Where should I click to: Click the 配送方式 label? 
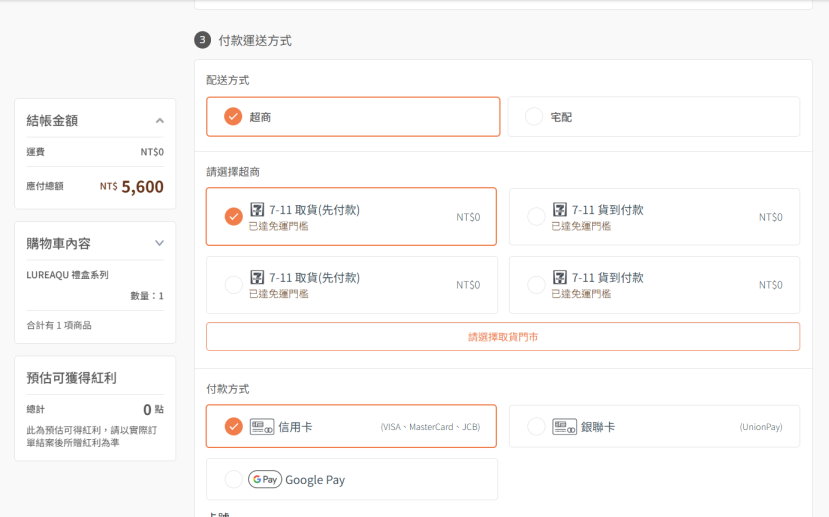point(228,80)
